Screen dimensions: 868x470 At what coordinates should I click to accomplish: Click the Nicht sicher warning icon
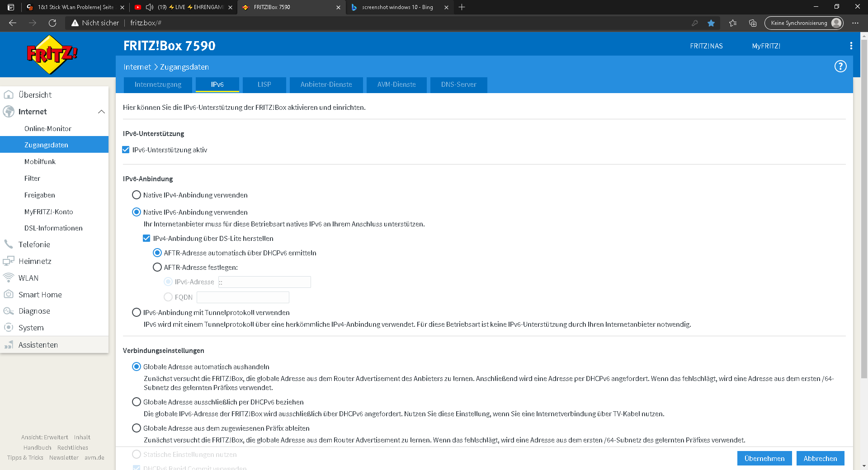pos(75,23)
